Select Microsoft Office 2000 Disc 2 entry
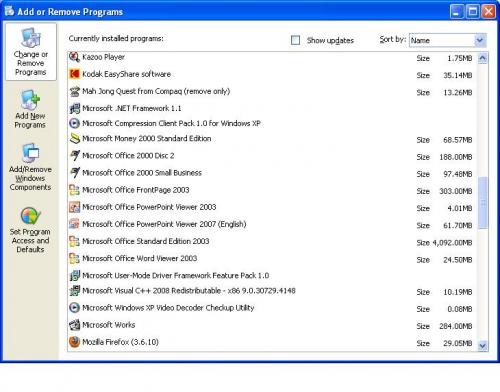Image resolution: width=500 pixels, height=392 pixels. point(128,156)
